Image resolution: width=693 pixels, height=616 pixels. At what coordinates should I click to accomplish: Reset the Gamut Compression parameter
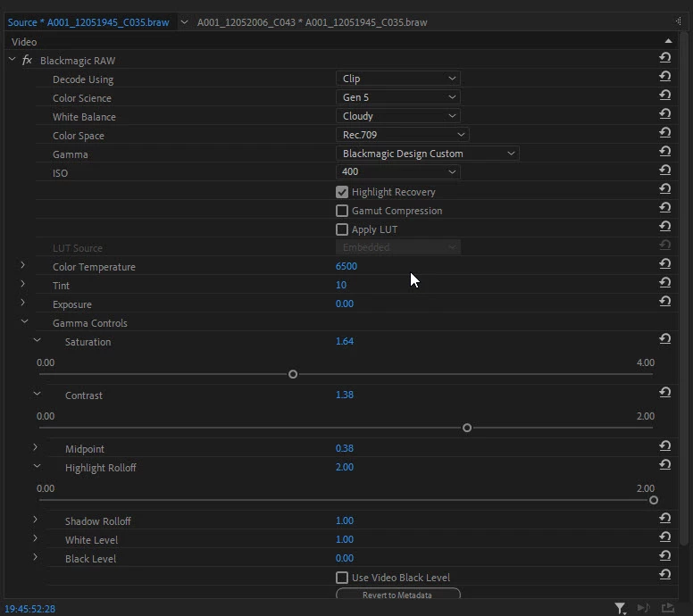[x=664, y=208]
